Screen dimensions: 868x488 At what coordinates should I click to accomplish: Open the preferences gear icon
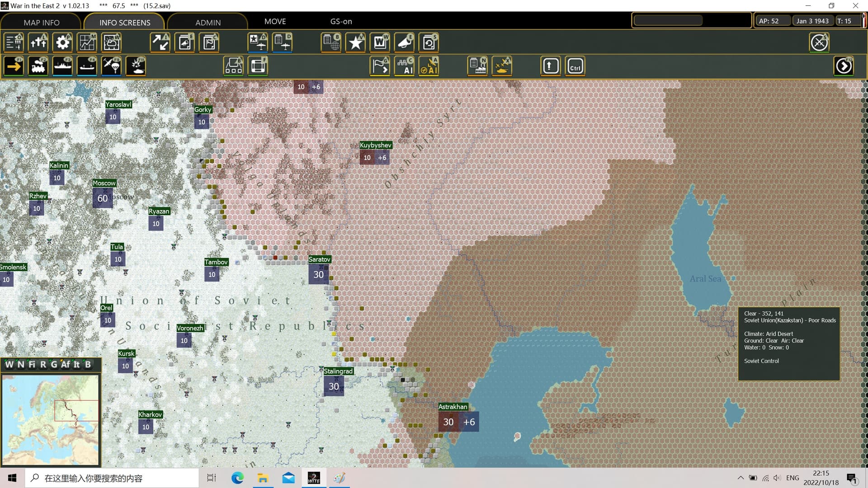click(62, 42)
